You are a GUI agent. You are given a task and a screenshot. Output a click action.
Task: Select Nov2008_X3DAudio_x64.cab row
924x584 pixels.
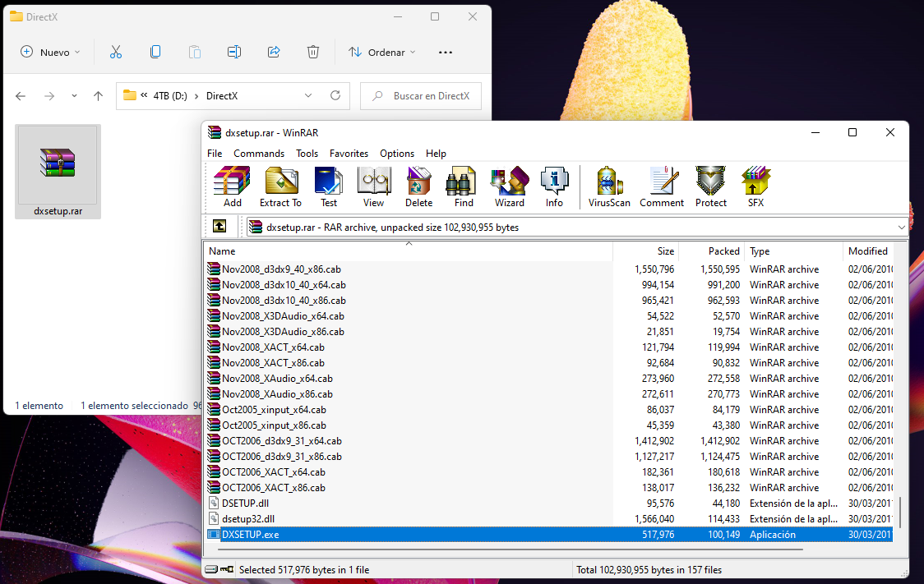548,316
